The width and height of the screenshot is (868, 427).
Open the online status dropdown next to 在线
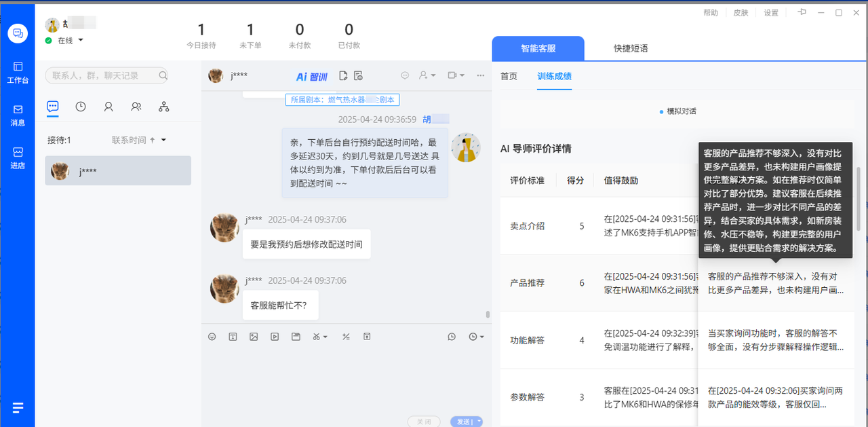pyautogui.click(x=80, y=41)
